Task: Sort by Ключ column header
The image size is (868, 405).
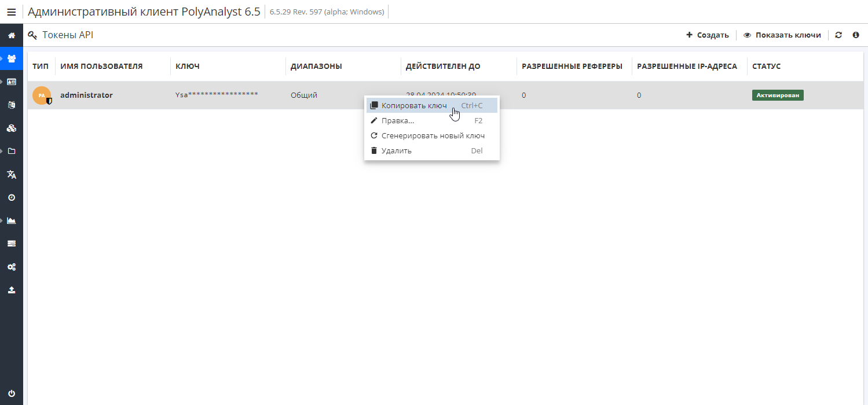Action: coord(188,67)
